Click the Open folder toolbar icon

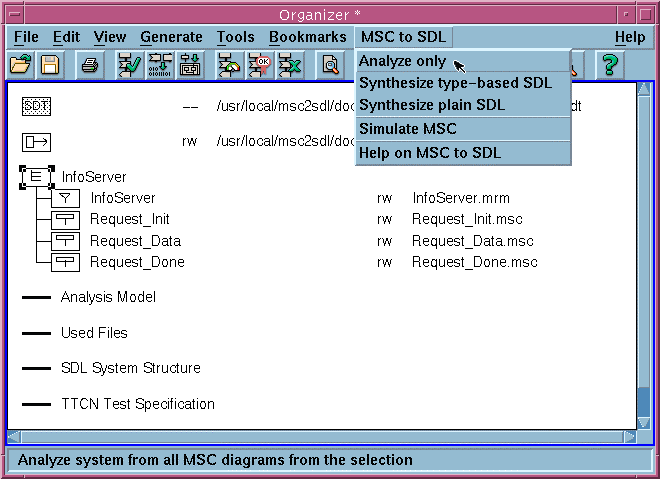[x=20, y=65]
